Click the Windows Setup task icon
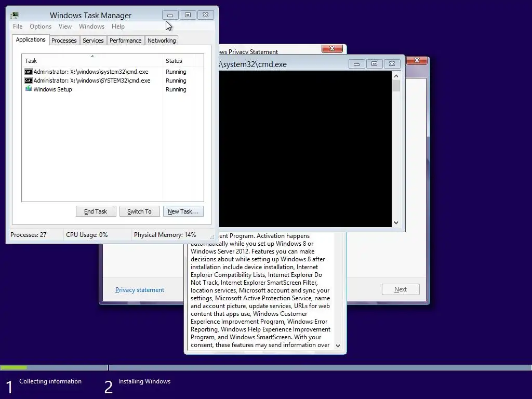 point(29,89)
